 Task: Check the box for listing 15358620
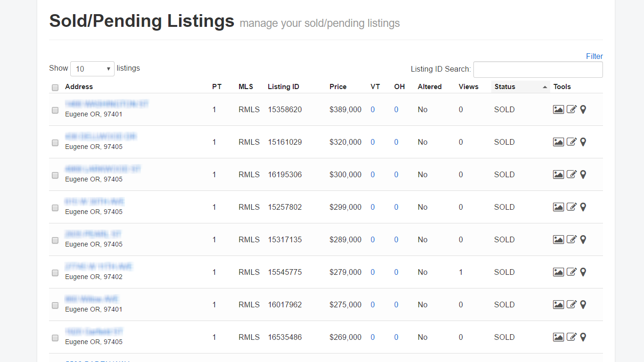pyautogui.click(x=55, y=110)
